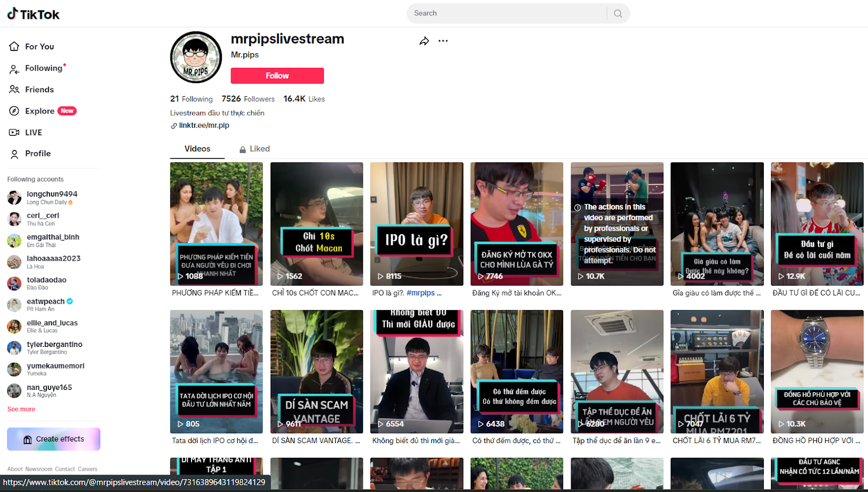
Task: Click the 16.4K Likes count
Action: pos(304,99)
